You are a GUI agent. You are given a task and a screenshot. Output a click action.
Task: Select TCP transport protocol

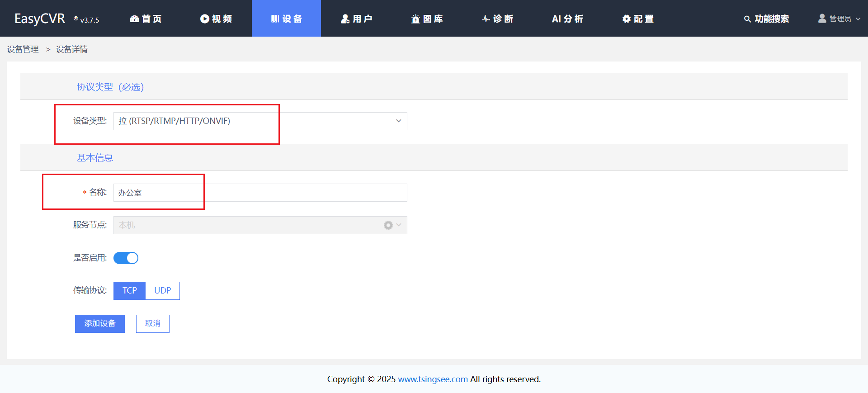129,291
